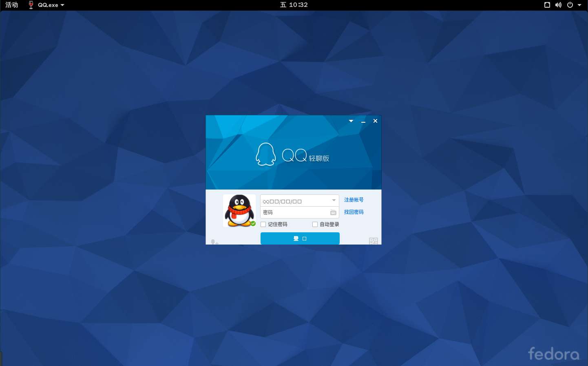Click the QQ penguin avatar picture
The image size is (588, 366).
tap(239, 211)
